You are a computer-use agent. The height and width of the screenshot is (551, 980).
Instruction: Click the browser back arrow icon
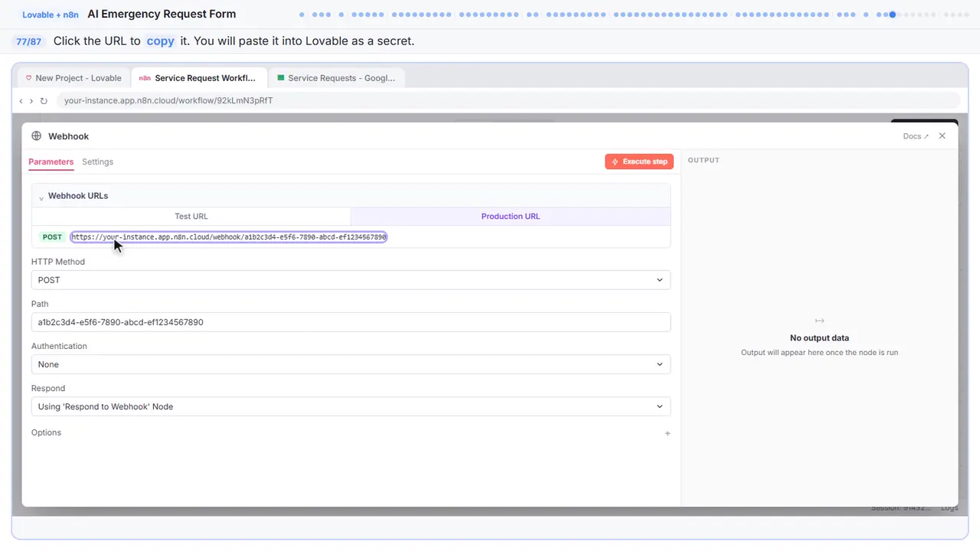21,101
